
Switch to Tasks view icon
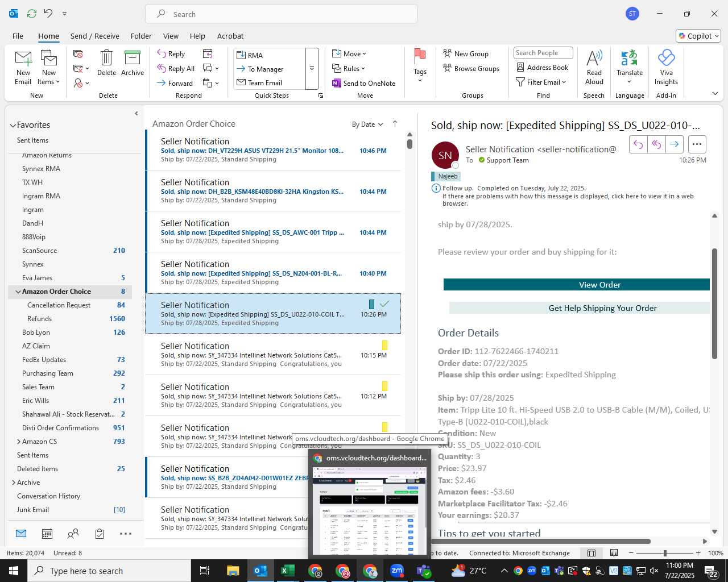click(x=100, y=534)
